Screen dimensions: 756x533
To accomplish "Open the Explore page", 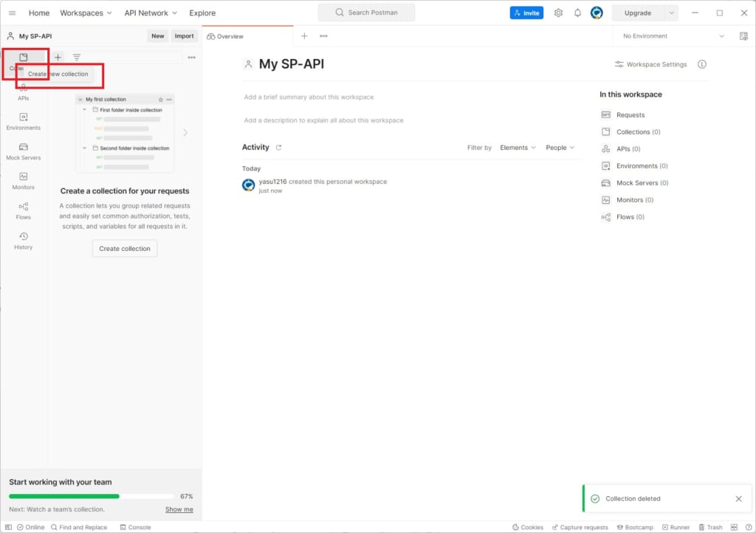I will pyautogui.click(x=202, y=13).
